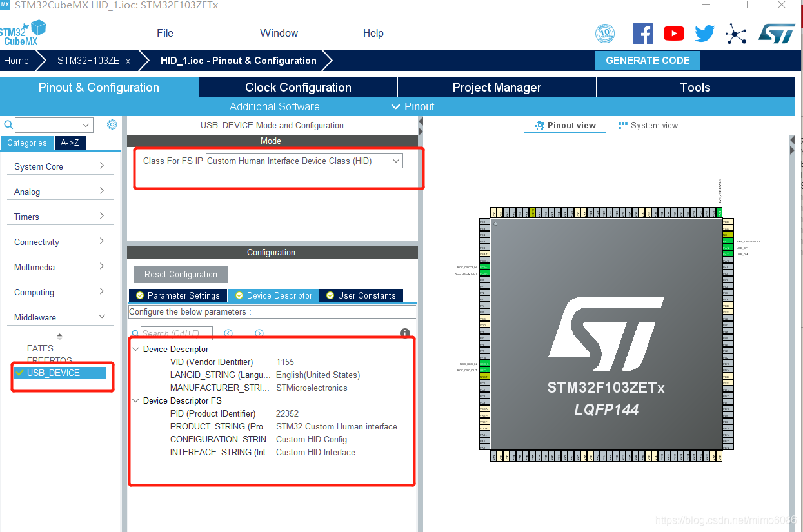The image size is (803, 532).
Task: Select Pinout & Configuration tab
Action: [x=99, y=87]
